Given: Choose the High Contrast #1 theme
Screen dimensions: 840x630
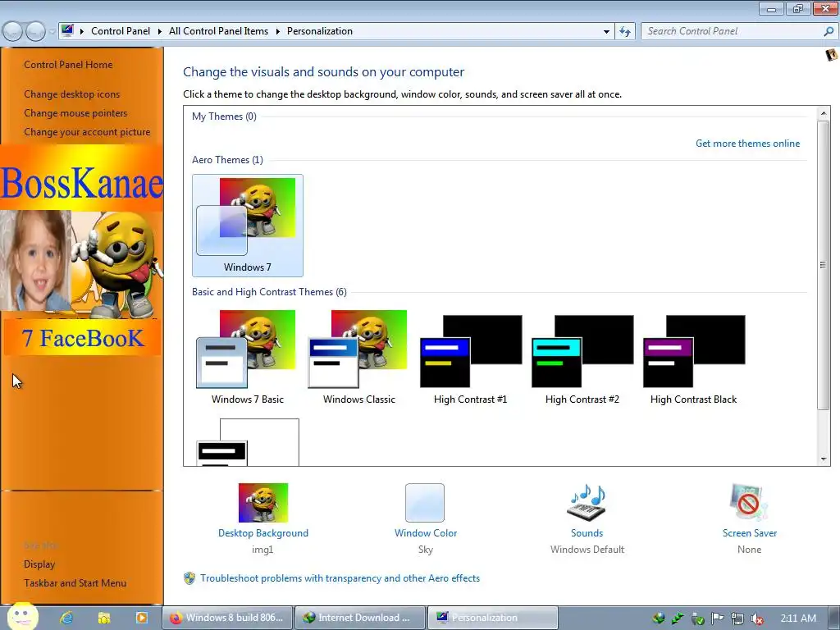Looking at the screenshot, I should 470,358.
